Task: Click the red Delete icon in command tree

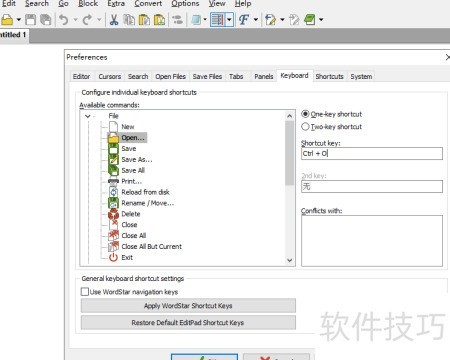Action: (x=113, y=214)
